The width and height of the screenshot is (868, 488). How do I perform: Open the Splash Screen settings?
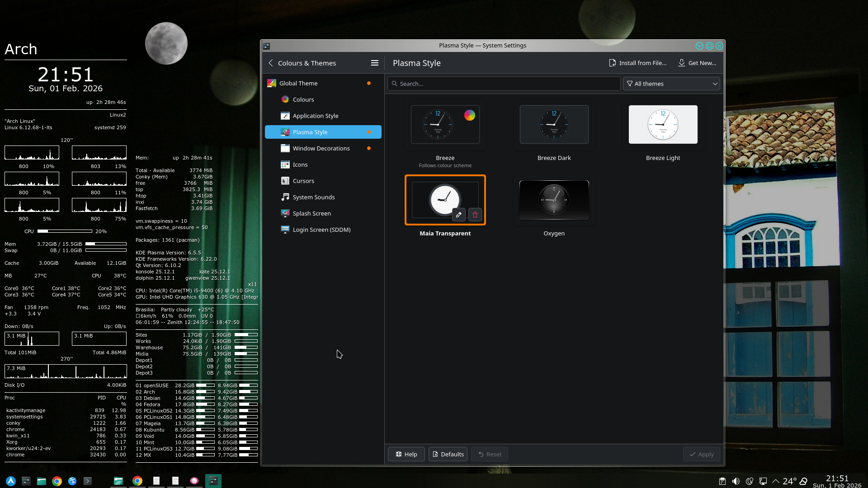click(311, 214)
